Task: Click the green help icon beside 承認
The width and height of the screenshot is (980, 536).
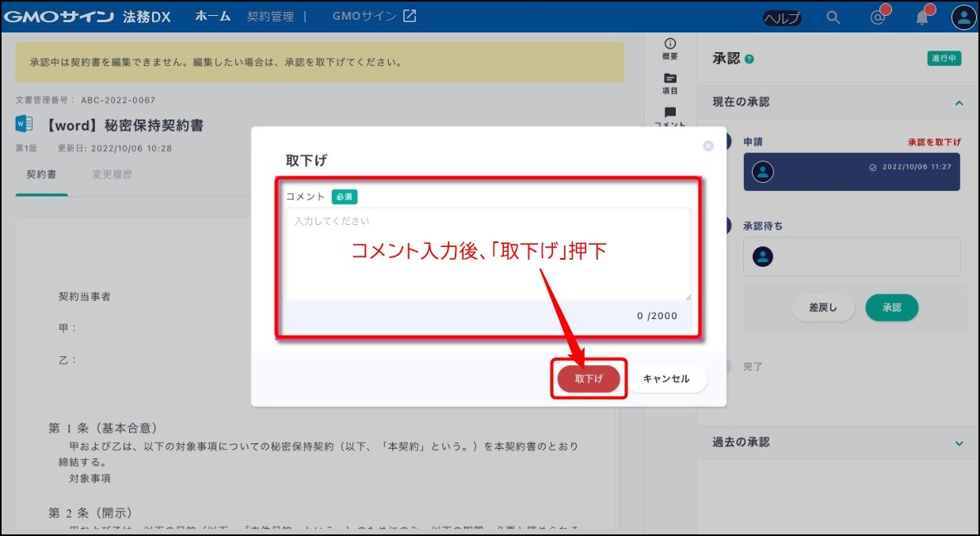Action: [x=749, y=59]
